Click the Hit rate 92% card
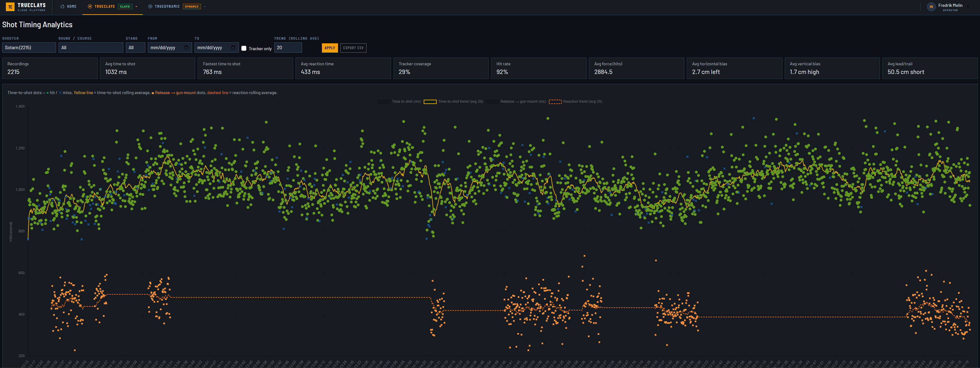 [x=539, y=68]
